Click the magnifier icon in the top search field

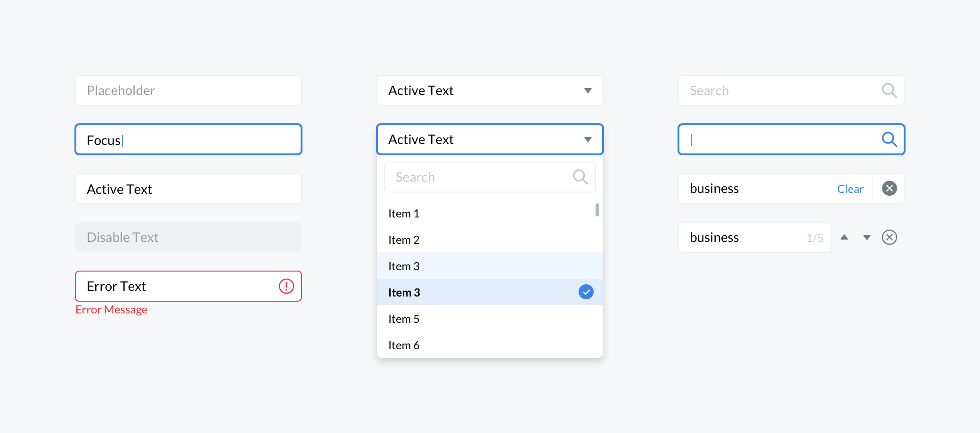[x=889, y=90]
